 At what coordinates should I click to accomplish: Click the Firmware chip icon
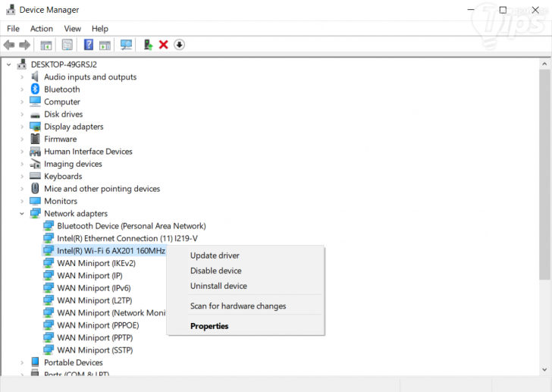35,139
